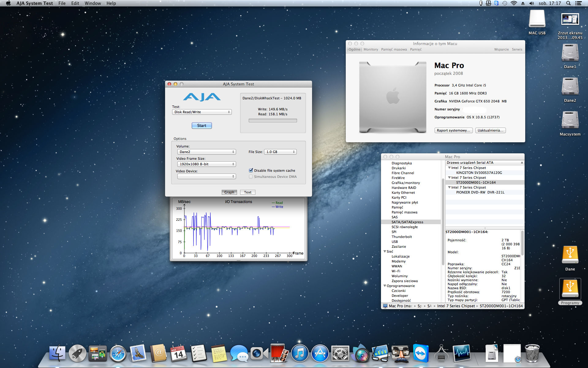Open the Wsparcie tab

tap(501, 49)
